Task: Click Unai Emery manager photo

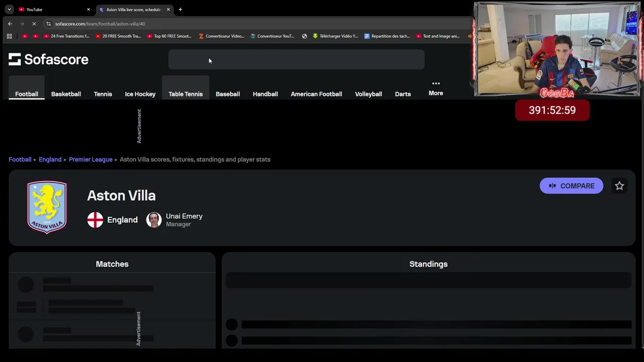Action: coord(154,220)
